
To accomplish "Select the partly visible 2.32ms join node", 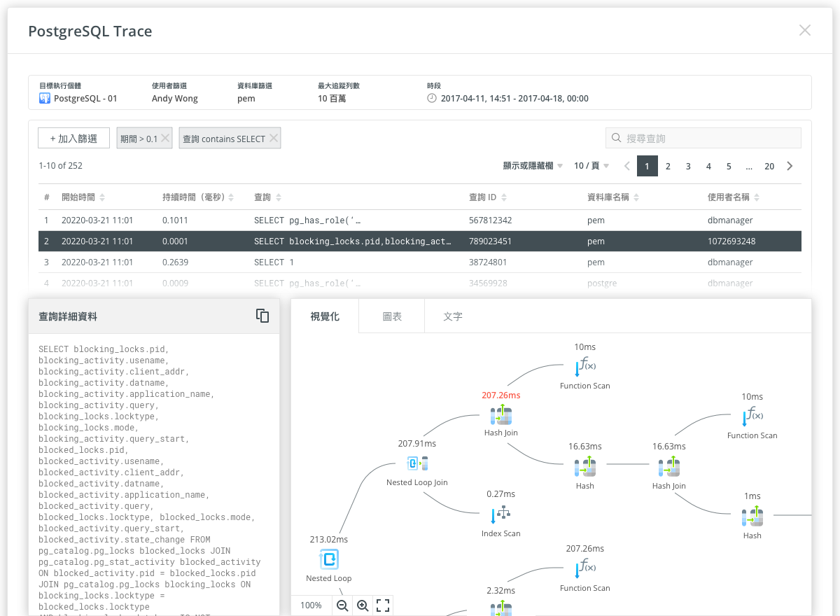I will pos(501,608).
